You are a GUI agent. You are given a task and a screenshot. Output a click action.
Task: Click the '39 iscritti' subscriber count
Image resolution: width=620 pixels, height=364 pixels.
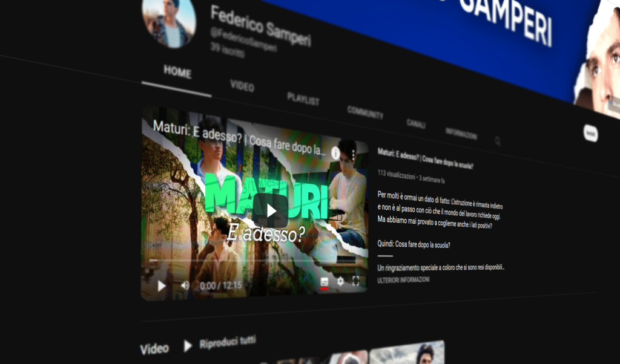(x=228, y=50)
